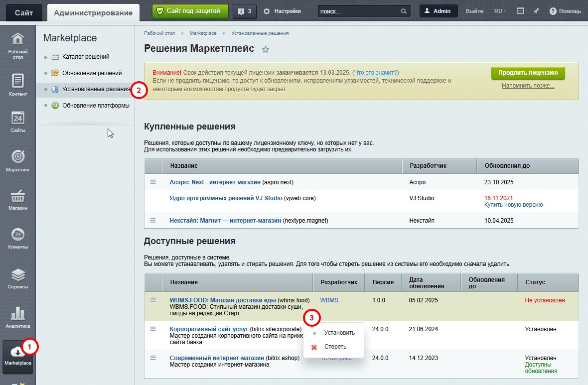Pin the admin panel with pushpin icon
588x385 pixels.
click(x=536, y=11)
